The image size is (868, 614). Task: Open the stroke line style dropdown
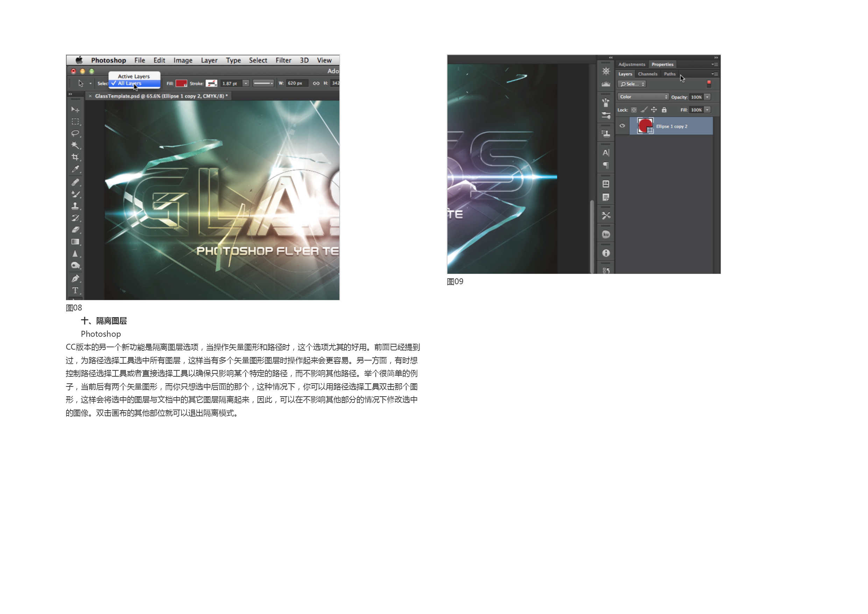(263, 83)
